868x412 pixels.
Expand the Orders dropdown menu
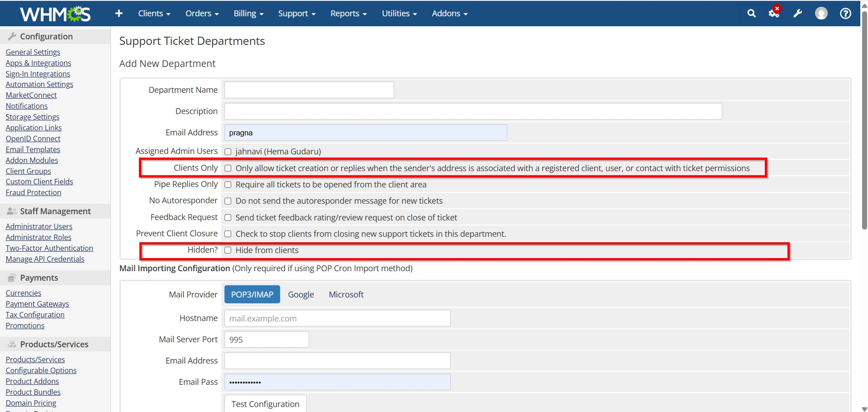(x=202, y=14)
